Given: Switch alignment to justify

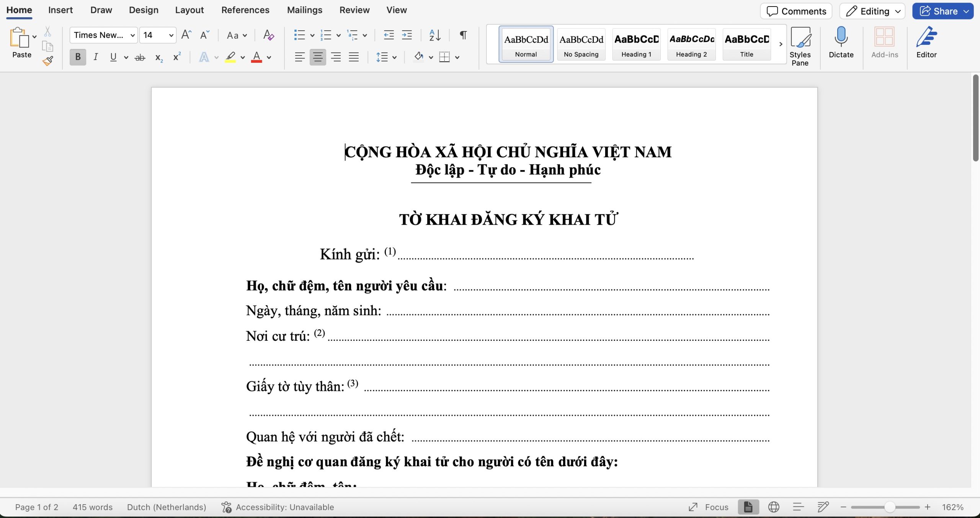Looking at the screenshot, I should [x=354, y=57].
